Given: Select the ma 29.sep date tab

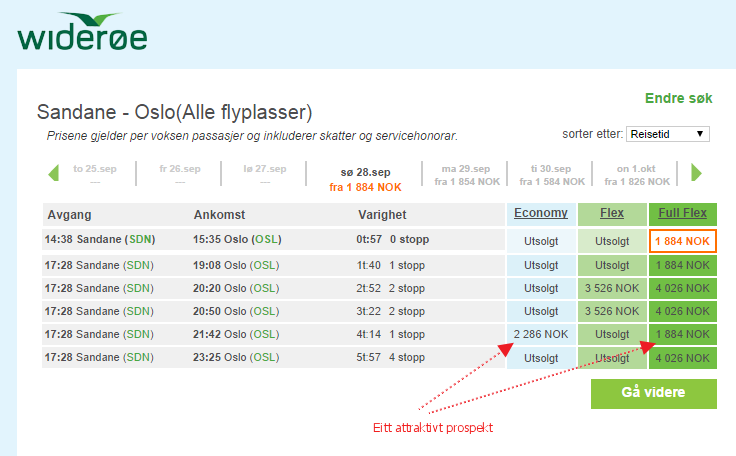Looking at the screenshot, I should pos(467,175).
